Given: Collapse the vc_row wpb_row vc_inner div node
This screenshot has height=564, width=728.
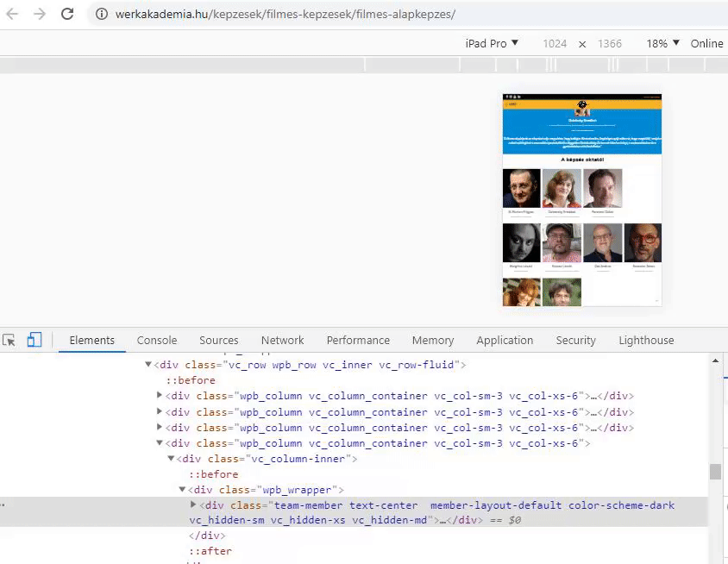Looking at the screenshot, I should [148, 365].
